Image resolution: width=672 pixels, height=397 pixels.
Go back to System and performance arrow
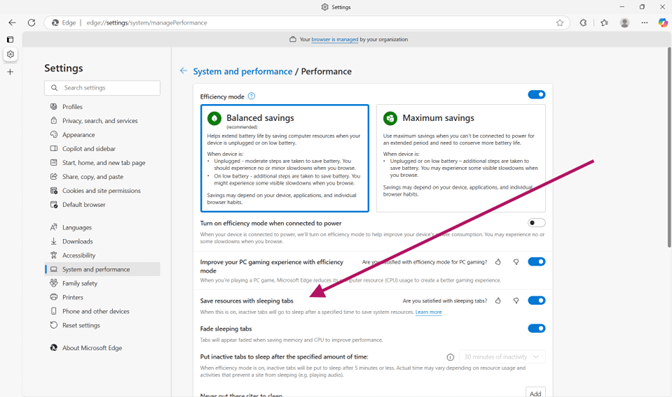click(183, 71)
